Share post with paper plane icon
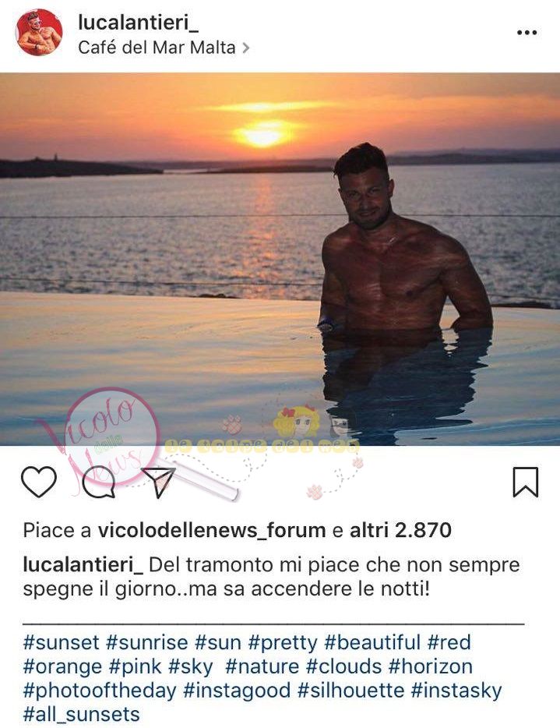Image resolution: width=560 pixels, height=728 pixels. [158, 482]
